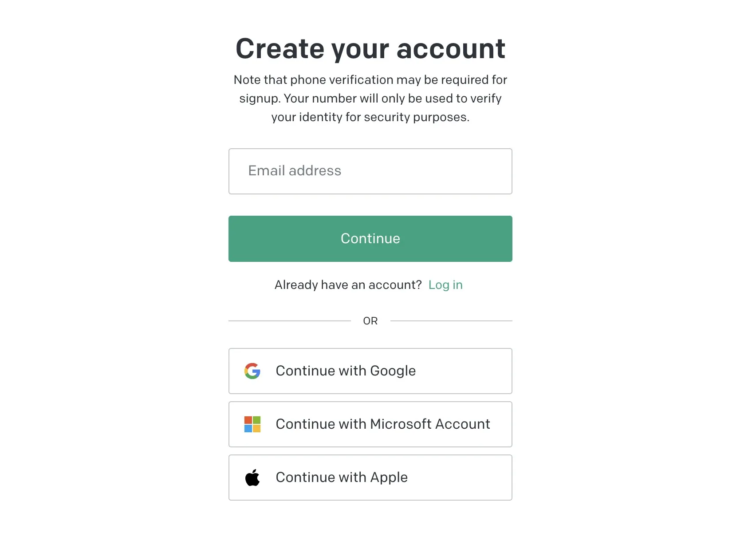Select the Microsoft icon in its sign-in option
756x545 pixels.
252,424
